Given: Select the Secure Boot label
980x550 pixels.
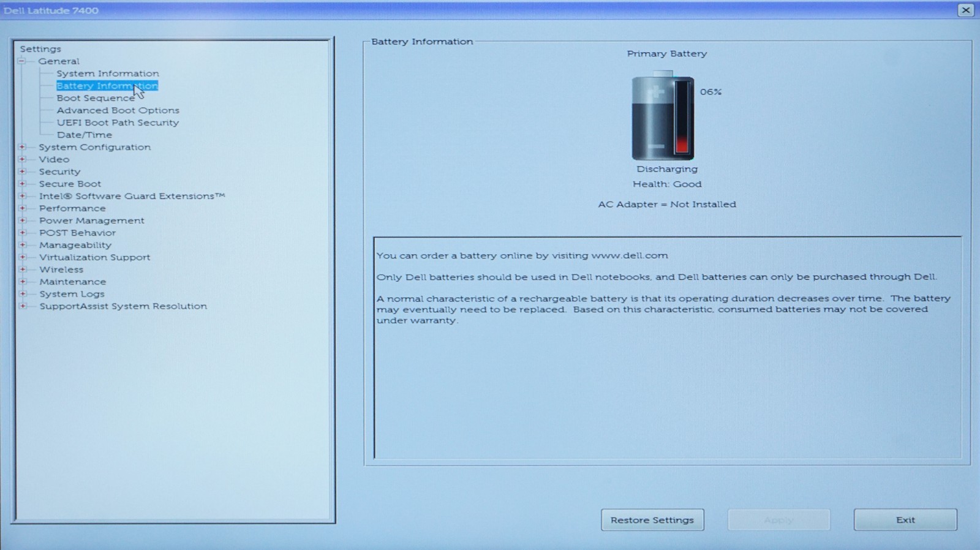Looking at the screenshot, I should pyautogui.click(x=70, y=184).
